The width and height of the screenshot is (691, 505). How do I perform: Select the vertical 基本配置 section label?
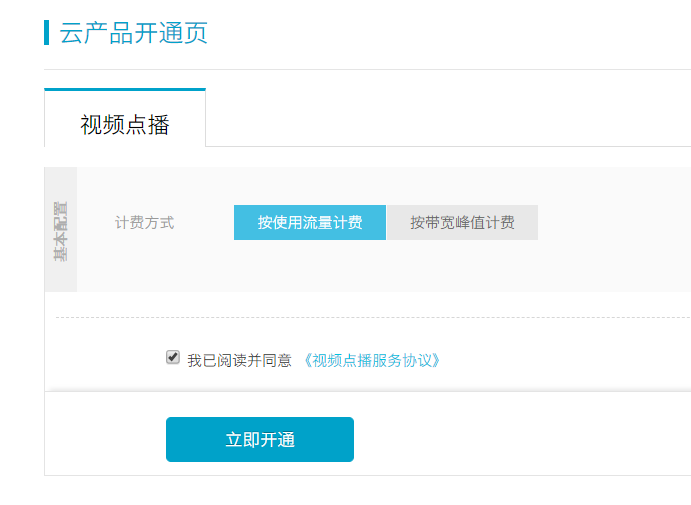pyautogui.click(x=61, y=231)
